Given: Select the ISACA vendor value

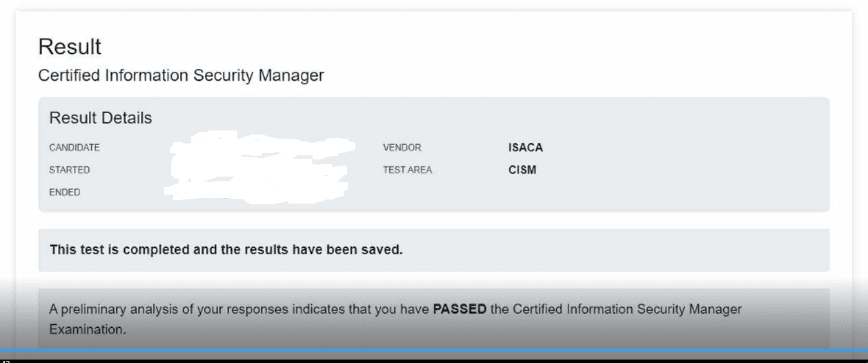Looking at the screenshot, I should click(525, 148).
